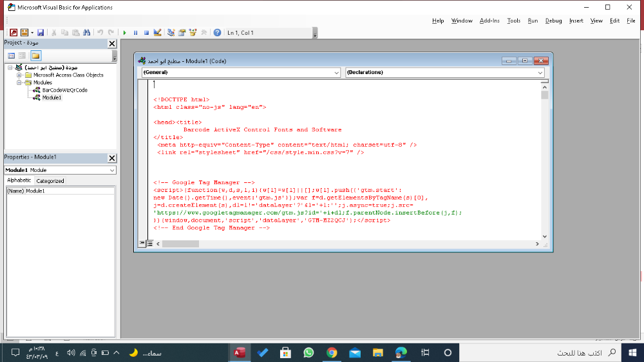
Task: Open Object Browser toolbar icon
Action: click(x=193, y=32)
